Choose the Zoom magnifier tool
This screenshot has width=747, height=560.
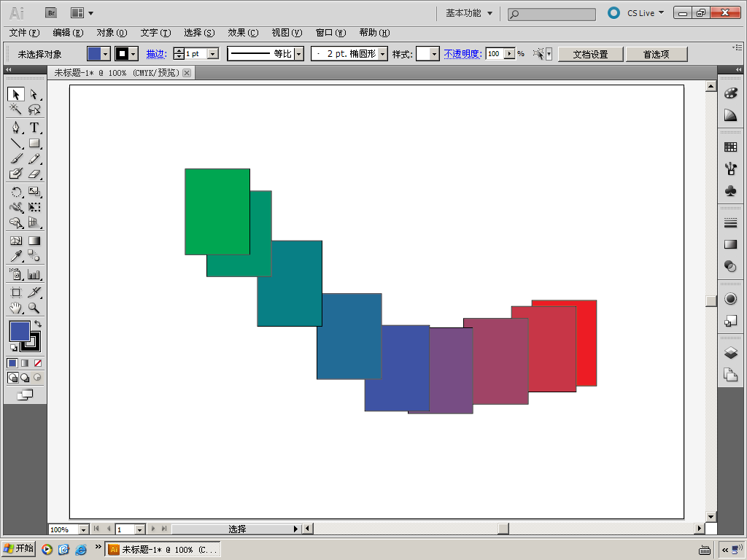[x=34, y=308]
